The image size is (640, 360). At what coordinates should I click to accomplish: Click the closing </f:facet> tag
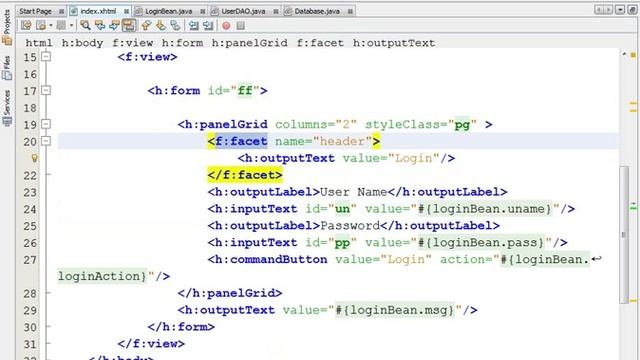pos(245,175)
